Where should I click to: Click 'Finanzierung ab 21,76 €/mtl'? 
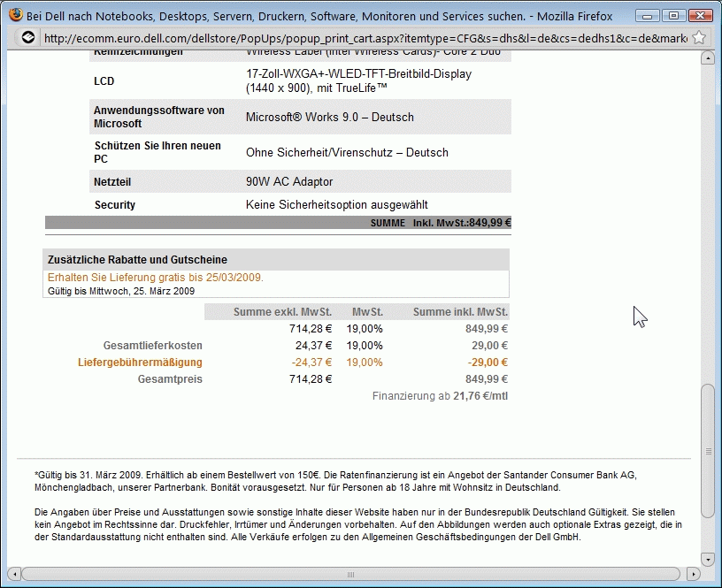pyautogui.click(x=440, y=396)
